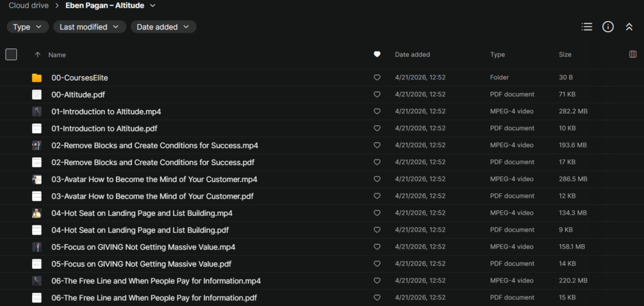Click 05-Focus on GIVING mp4 thumbnail
Viewport: 644px width, 306px height.
pos(37,247)
